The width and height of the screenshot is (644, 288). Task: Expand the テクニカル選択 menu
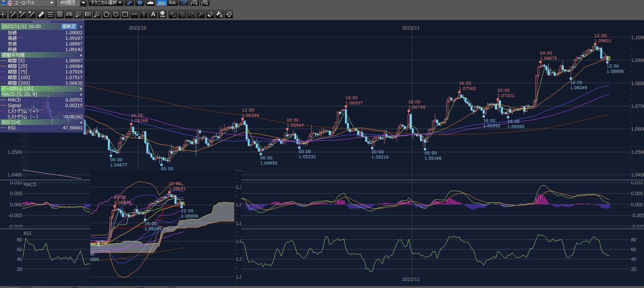coord(106,3)
